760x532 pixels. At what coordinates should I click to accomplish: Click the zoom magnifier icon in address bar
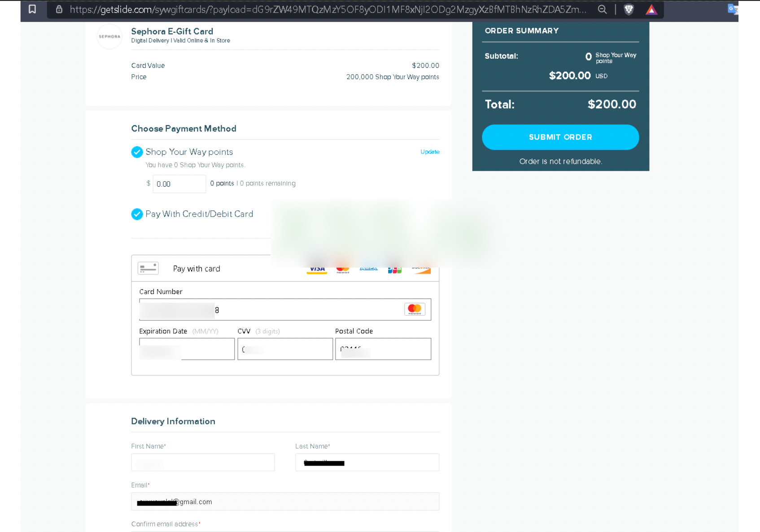[602, 9]
